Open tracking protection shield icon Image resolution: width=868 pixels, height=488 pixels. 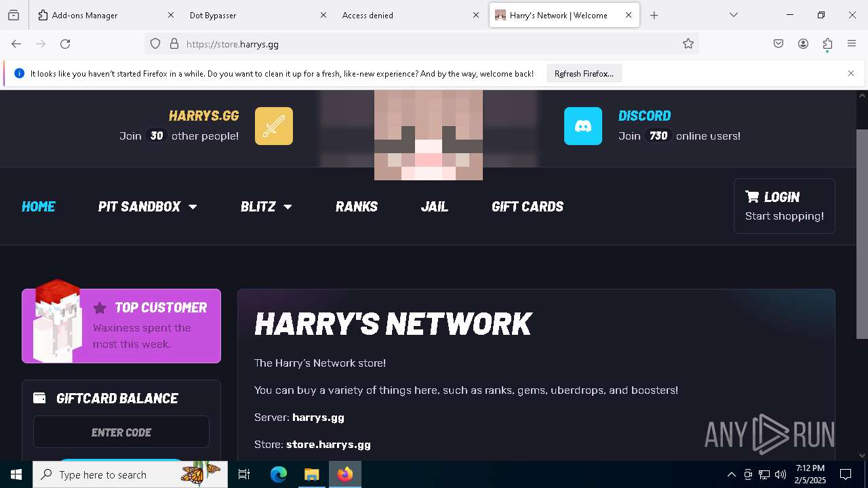[x=155, y=44]
